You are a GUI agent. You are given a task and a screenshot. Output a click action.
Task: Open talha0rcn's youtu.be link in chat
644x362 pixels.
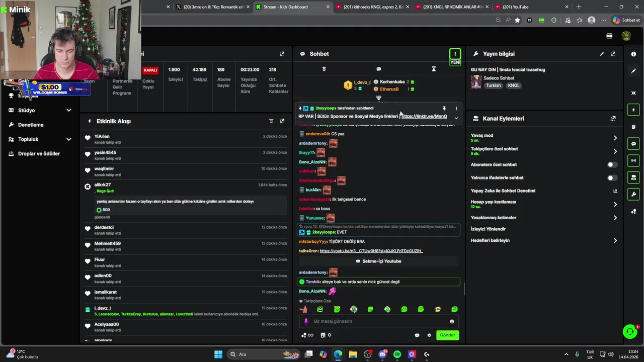click(x=371, y=251)
